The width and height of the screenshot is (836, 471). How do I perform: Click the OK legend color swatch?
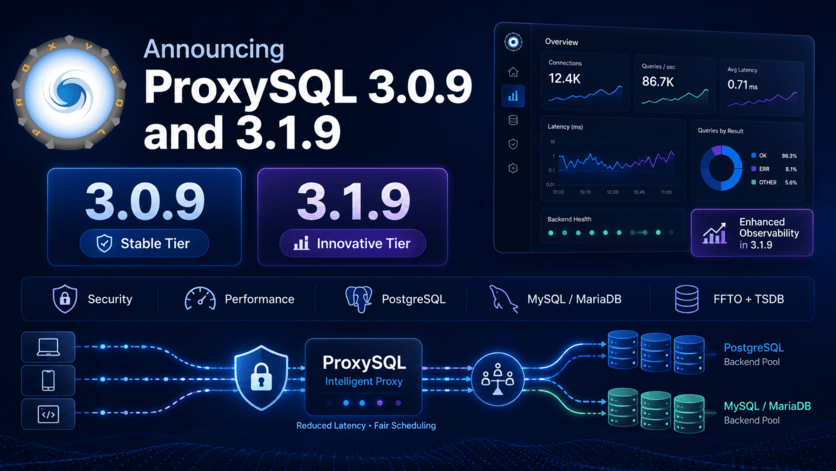753,156
